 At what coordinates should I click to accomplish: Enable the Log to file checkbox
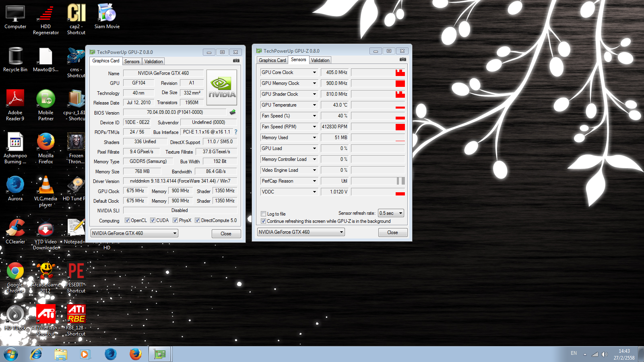tap(263, 214)
